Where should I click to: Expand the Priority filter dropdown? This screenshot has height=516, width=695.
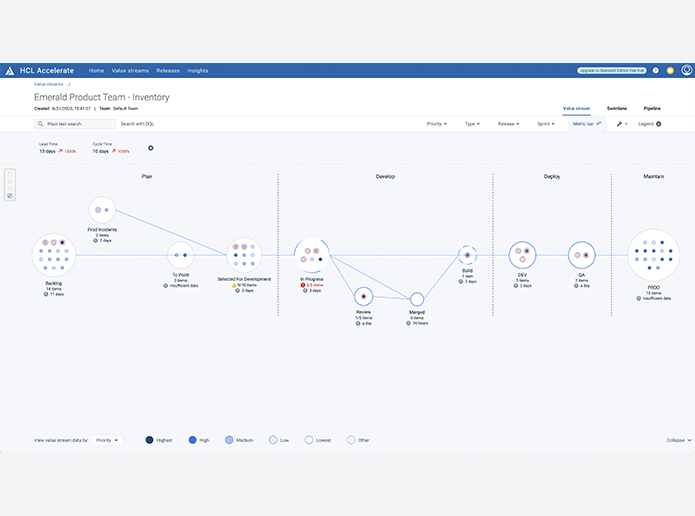438,124
